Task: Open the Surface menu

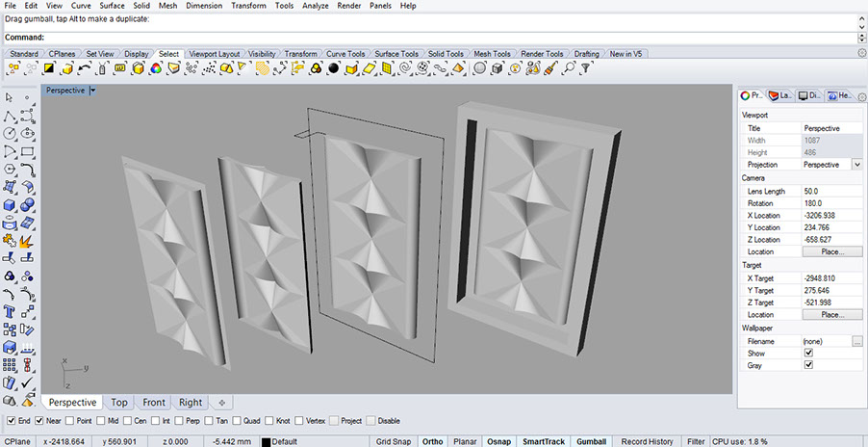Action: click(x=113, y=6)
